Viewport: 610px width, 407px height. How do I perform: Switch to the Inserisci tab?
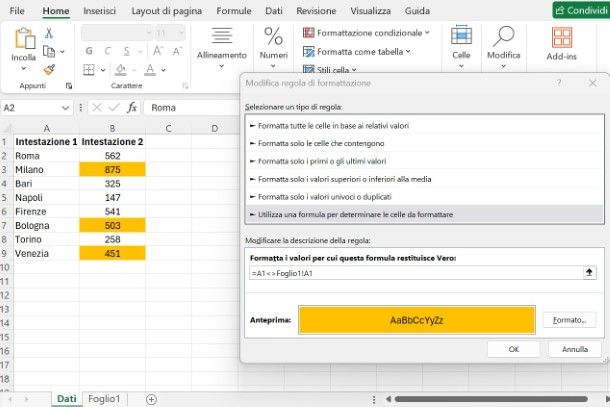coord(100,11)
